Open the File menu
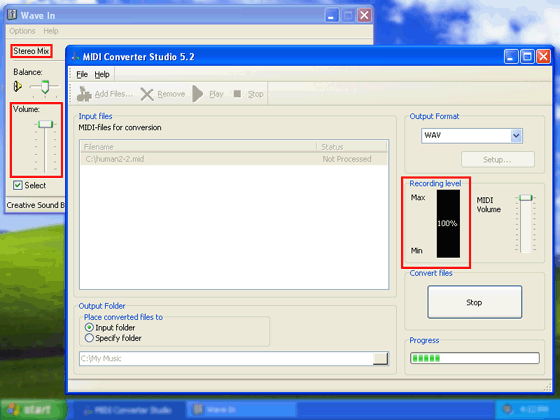The image size is (560, 420). tap(82, 74)
